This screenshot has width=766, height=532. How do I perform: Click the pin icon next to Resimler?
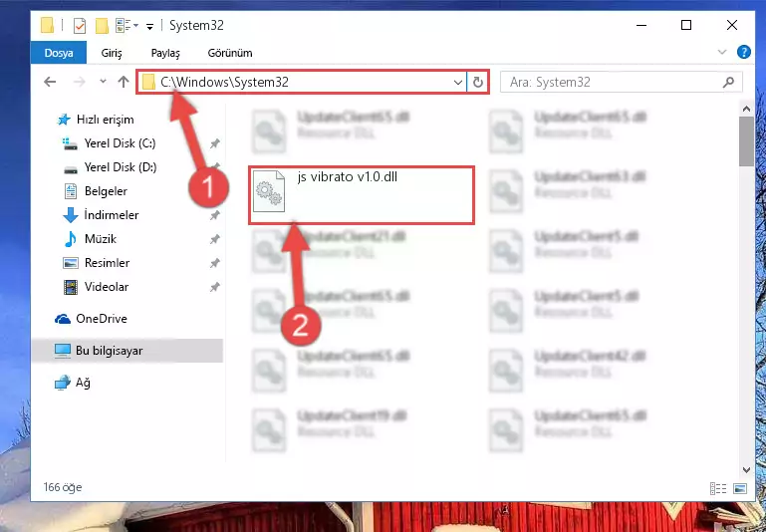click(214, 263)
